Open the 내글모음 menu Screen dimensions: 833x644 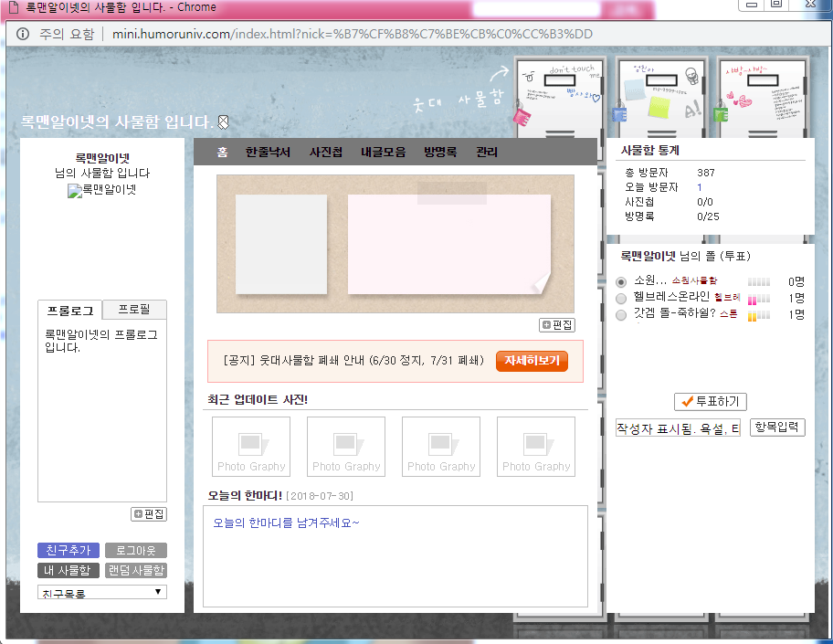click(383, 152)
